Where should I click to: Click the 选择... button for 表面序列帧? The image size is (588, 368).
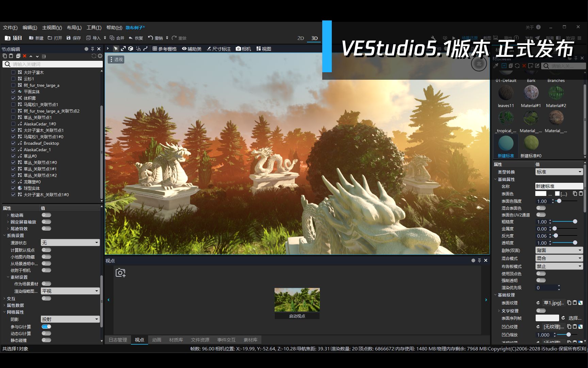(575, 318)
